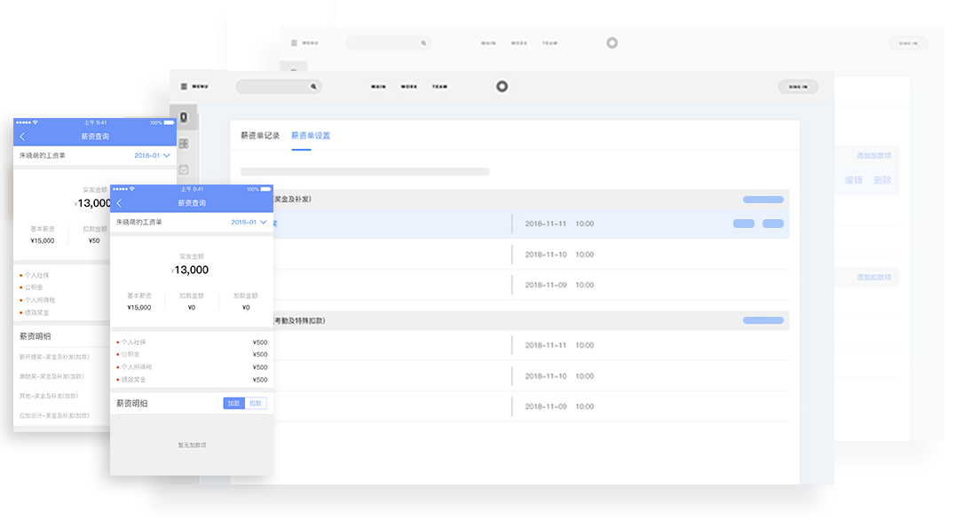Click the 删除 link in back window
The height and width of the screenshot is (519, 980).
(882, 180)
